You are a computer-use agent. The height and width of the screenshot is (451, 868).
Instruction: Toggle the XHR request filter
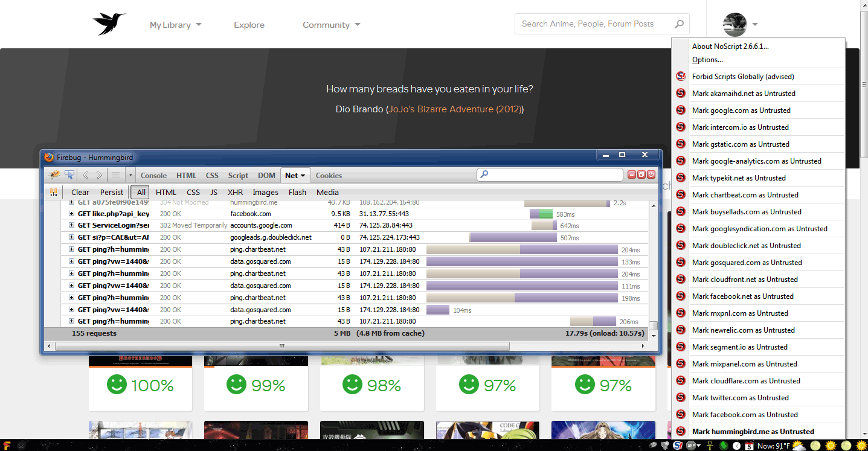235,192
